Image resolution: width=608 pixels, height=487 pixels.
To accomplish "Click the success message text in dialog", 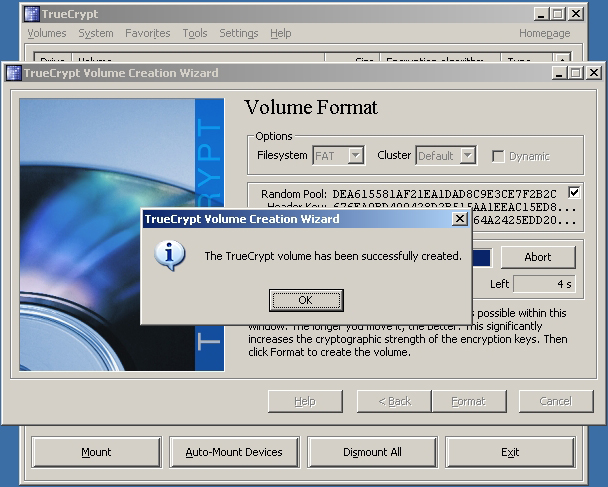I will pyautogui.click(x=333, y=256).
